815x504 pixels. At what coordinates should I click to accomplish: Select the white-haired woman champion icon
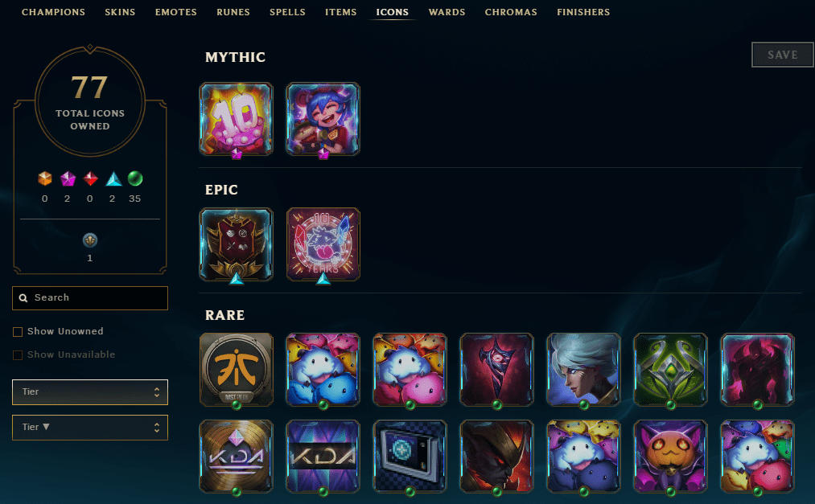(584, 370)
